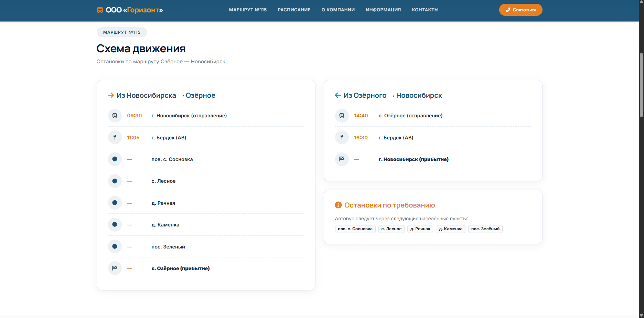Viewport: 644px width, 318px height.
Task: Click flag icon beside г. Новосибирск (прибытие)
Action: click(342, 159)
